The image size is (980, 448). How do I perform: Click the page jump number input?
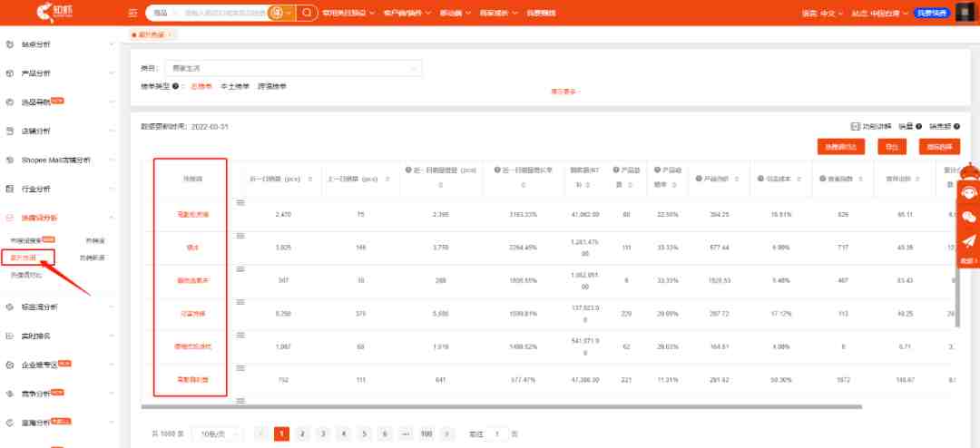(497, 433)
